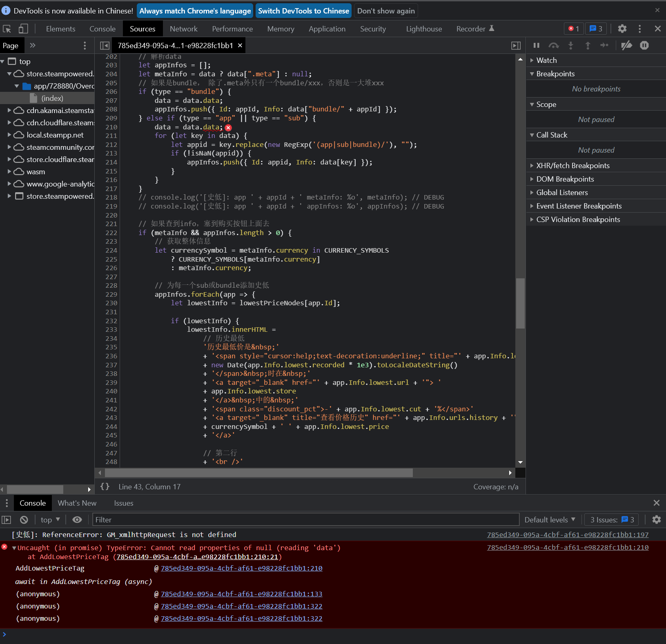Viewport: 666px width, 644px height.
Task: Create a live expression with the eye toggle
Action: coord(77,520)
